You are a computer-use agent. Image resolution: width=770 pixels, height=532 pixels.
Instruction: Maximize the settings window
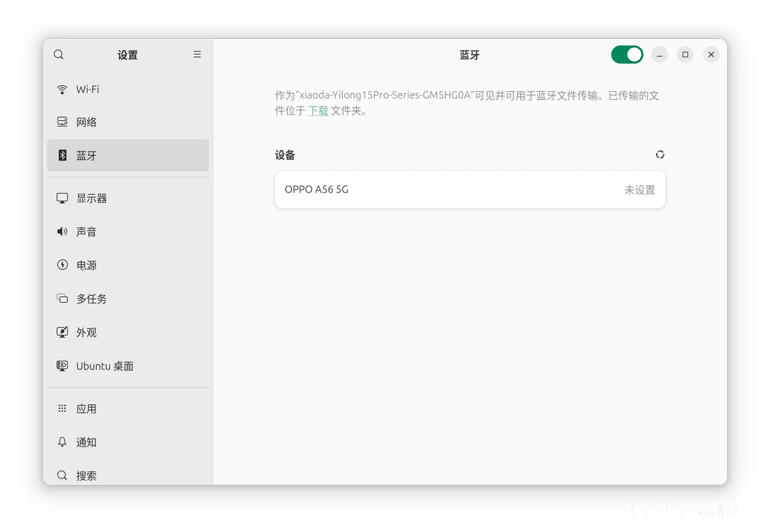tap(685, 54)
